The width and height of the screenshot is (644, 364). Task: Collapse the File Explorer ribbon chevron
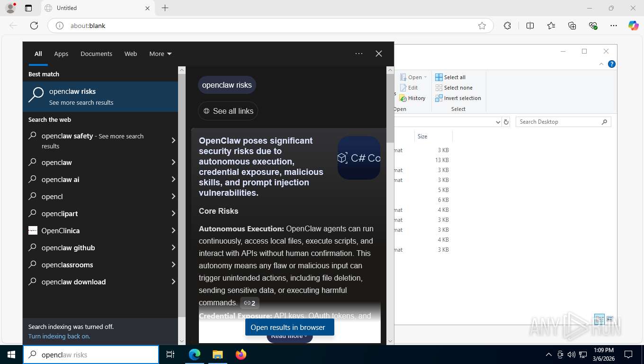point(602,64)
